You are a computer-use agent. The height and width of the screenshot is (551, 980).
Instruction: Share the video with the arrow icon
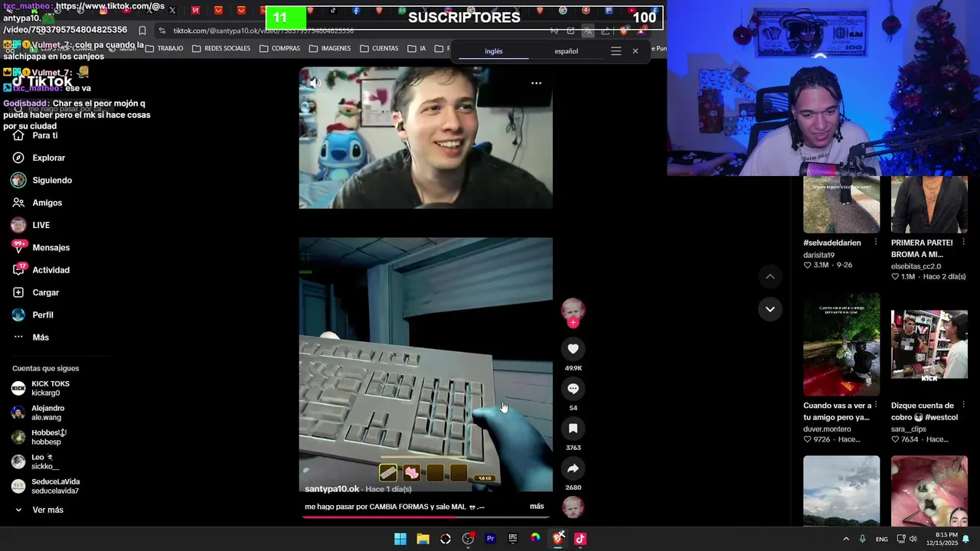point(573,468)
